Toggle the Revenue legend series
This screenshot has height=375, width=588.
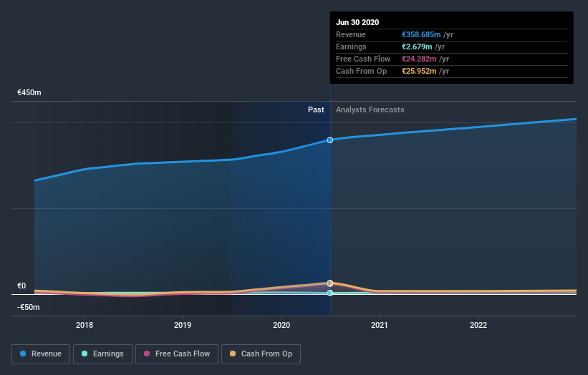[41, 354]
